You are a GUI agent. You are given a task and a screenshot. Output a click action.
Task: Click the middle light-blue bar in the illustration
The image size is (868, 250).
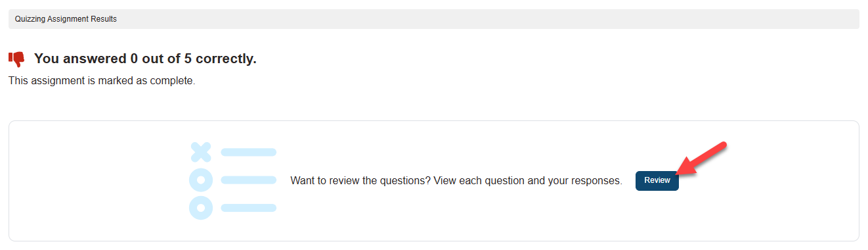(x=249, y=180)
